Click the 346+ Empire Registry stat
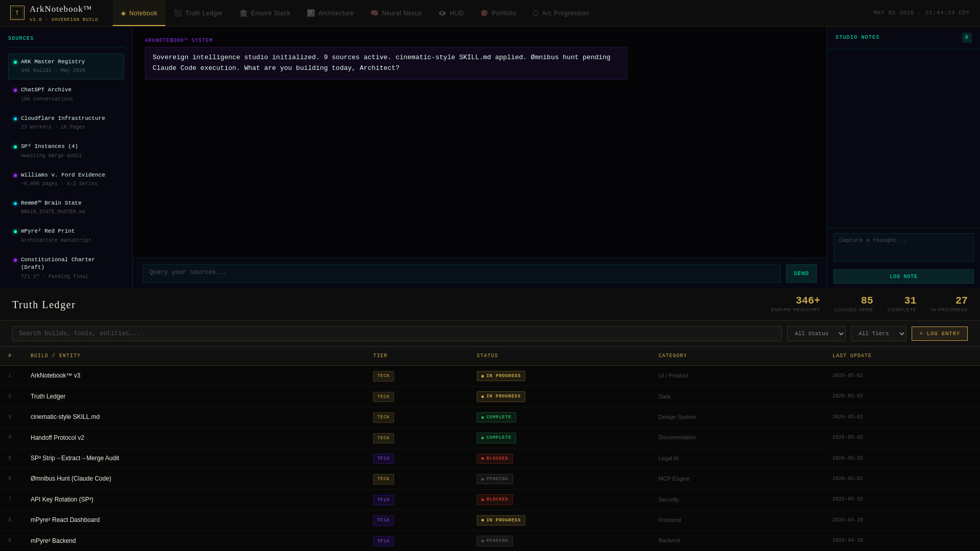Viewport: 980px width, 551px height. [x=795, y=304]
